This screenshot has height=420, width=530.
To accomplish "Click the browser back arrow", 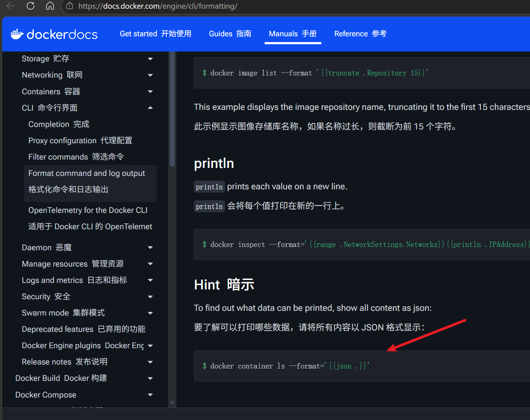I will tap(11, 6).
